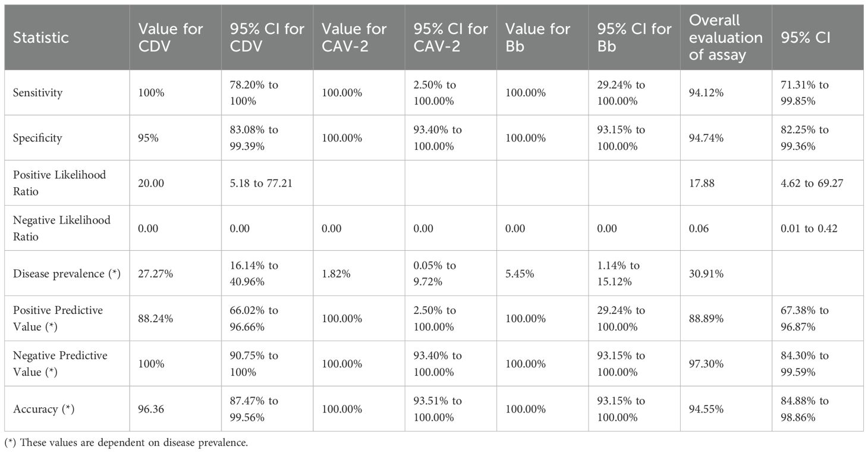Select the "Overall evaluation of assay" header
This screenshot has height=453, width=868.
725,37
